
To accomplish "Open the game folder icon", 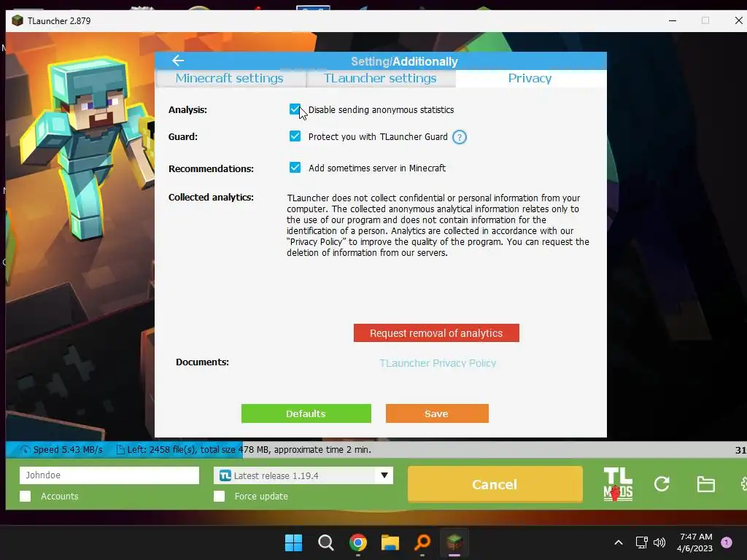I will 705,484.
